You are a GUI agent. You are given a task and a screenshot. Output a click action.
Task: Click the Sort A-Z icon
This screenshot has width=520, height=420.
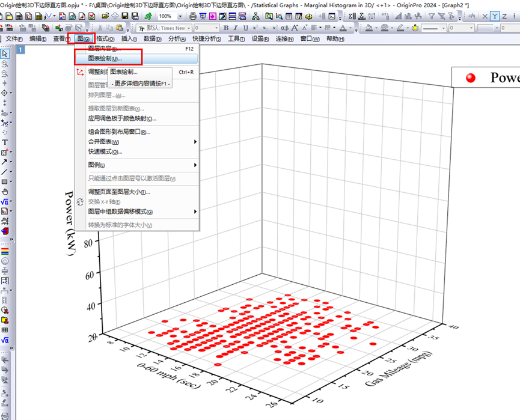pos(372,16)
